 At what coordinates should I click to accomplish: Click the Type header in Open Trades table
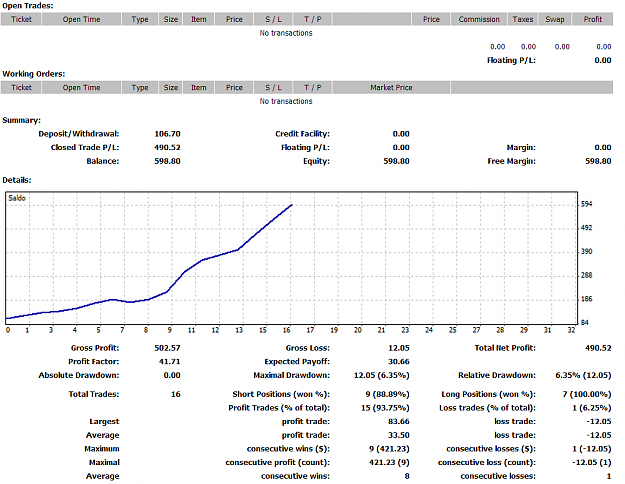(140, 19)
